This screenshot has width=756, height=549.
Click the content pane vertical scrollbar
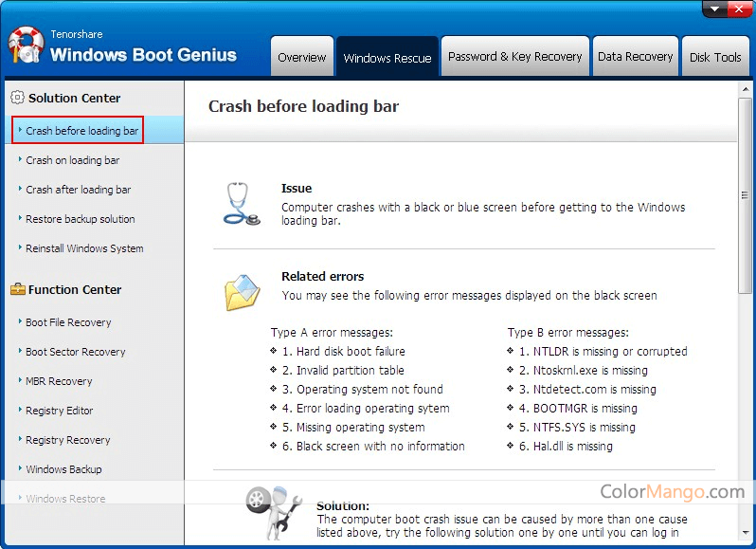click(x=745, y=196)
